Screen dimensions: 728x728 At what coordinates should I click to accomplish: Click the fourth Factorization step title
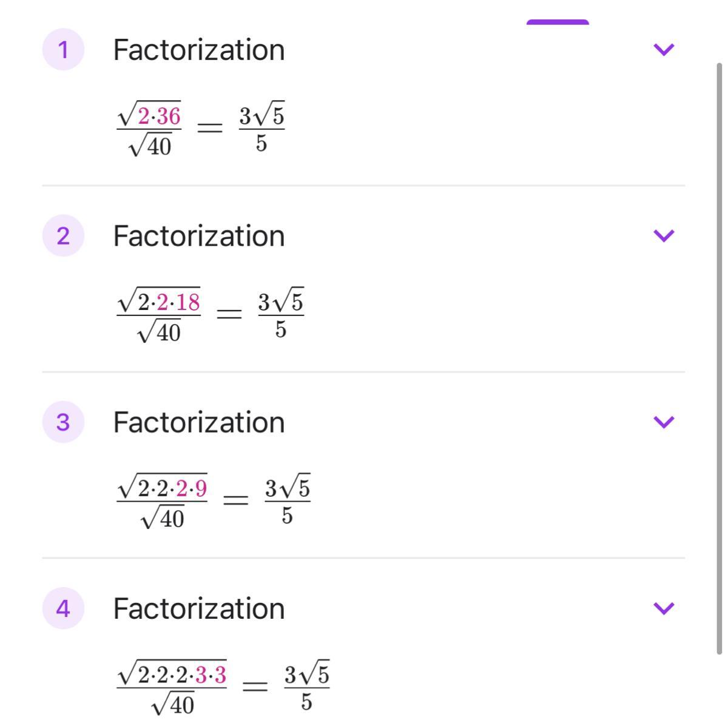pos(199,608)
